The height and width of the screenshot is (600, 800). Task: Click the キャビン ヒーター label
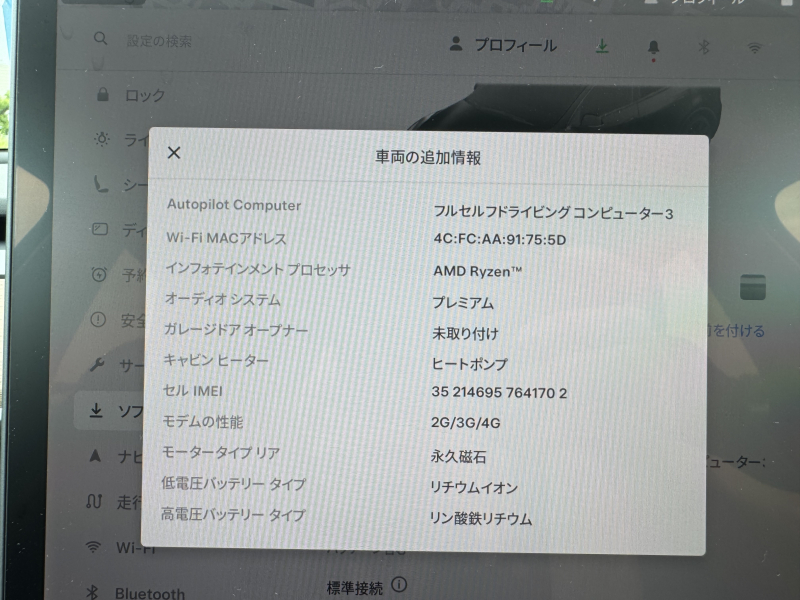click(216, 360)
